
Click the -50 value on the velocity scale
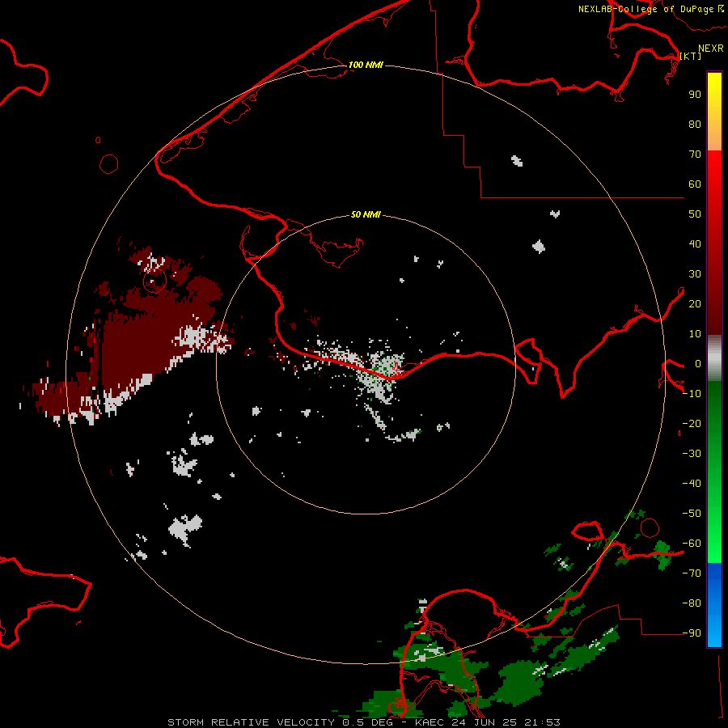(692, 514)
